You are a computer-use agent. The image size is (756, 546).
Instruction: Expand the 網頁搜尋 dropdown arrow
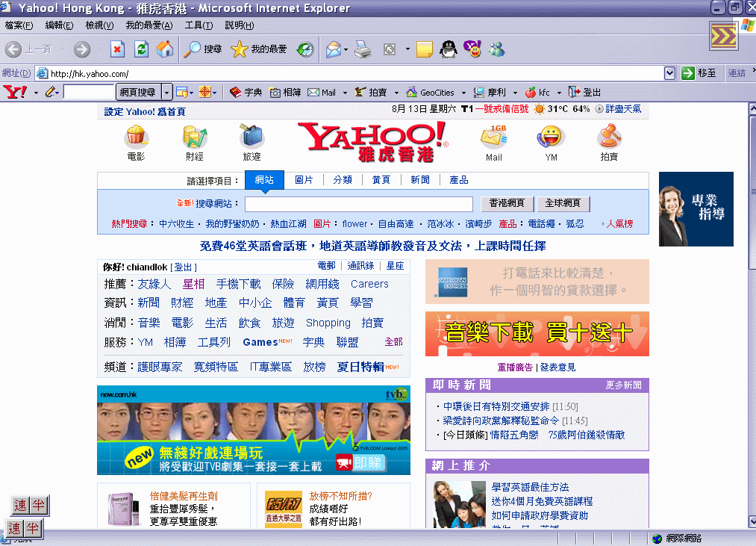click(x=167, y=92)
